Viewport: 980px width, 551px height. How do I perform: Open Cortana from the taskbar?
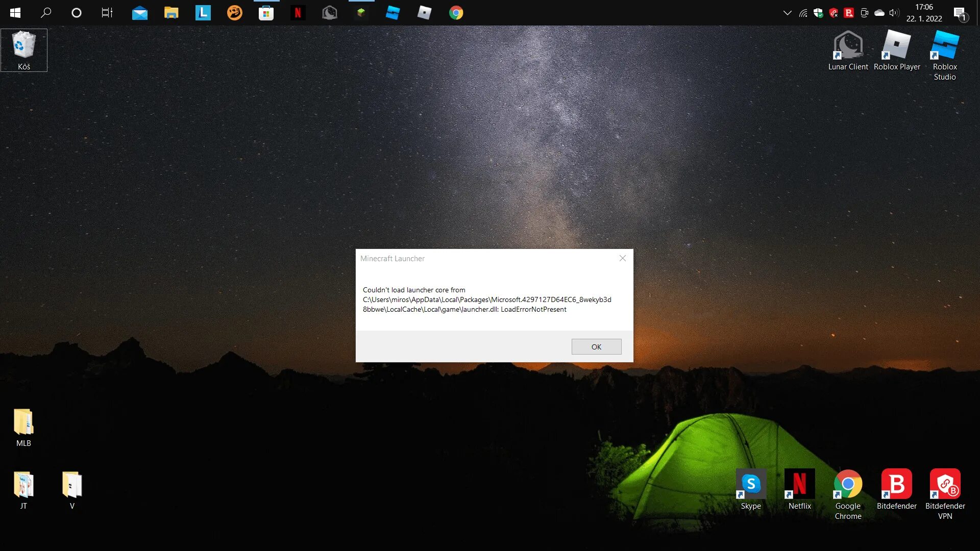(77, 13)
